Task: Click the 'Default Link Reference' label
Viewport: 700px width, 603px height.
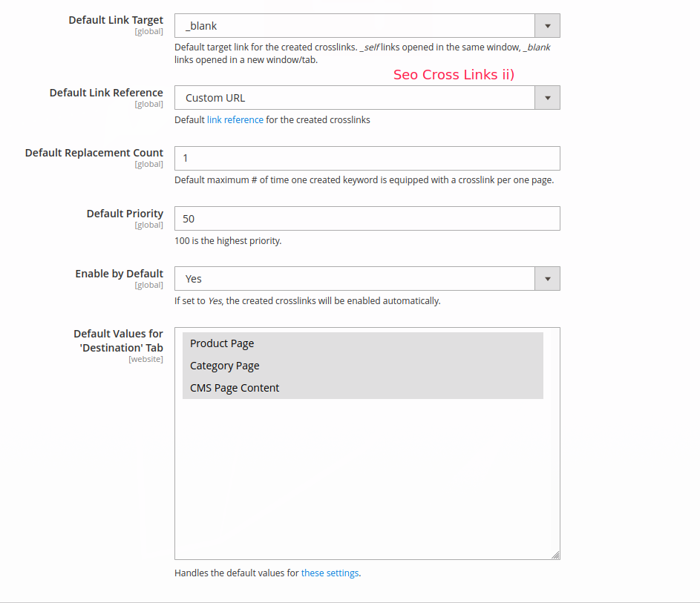Action: (106, 93)
